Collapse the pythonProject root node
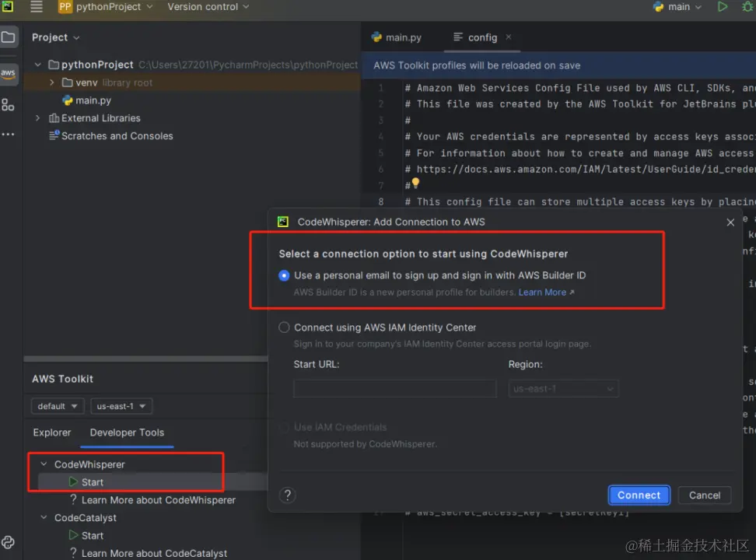The image size is (756, 560). (x=38, y=64)
